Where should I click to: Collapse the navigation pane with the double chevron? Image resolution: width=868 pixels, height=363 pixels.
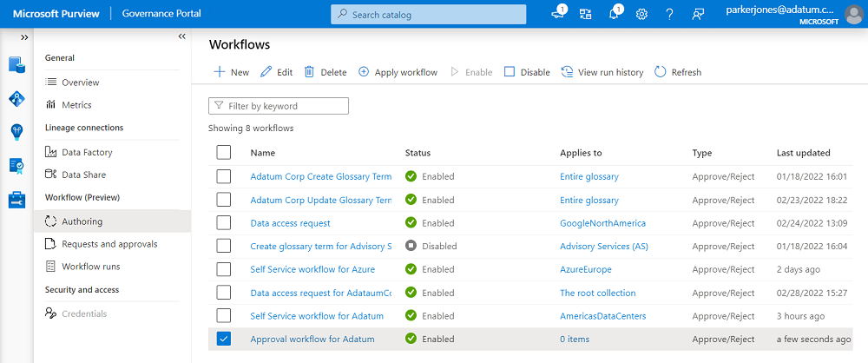(x=181, y=36)
